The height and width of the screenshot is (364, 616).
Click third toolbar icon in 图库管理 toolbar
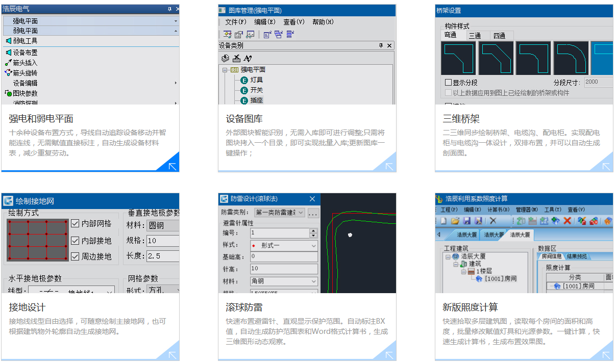tap(250, 35)
